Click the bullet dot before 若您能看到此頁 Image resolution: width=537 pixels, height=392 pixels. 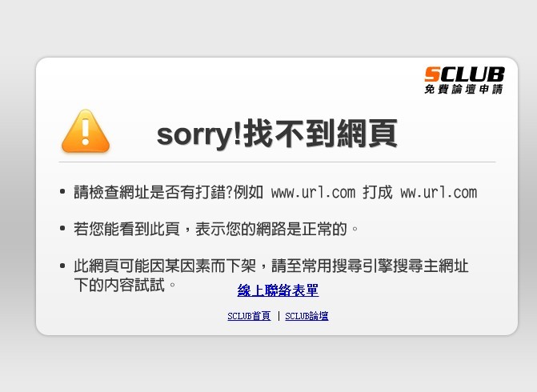pos(62,228)
